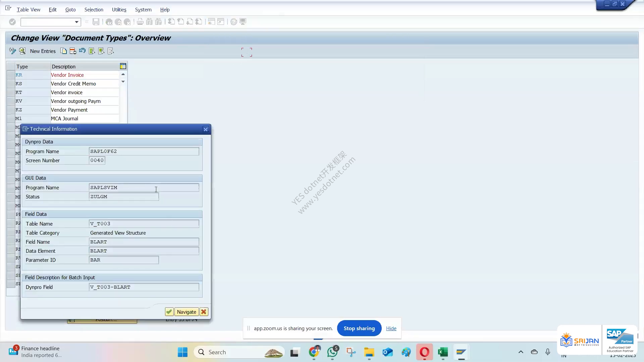Click the Save diskette icon
The image size is (644, 362).
[x=96, y=22]
